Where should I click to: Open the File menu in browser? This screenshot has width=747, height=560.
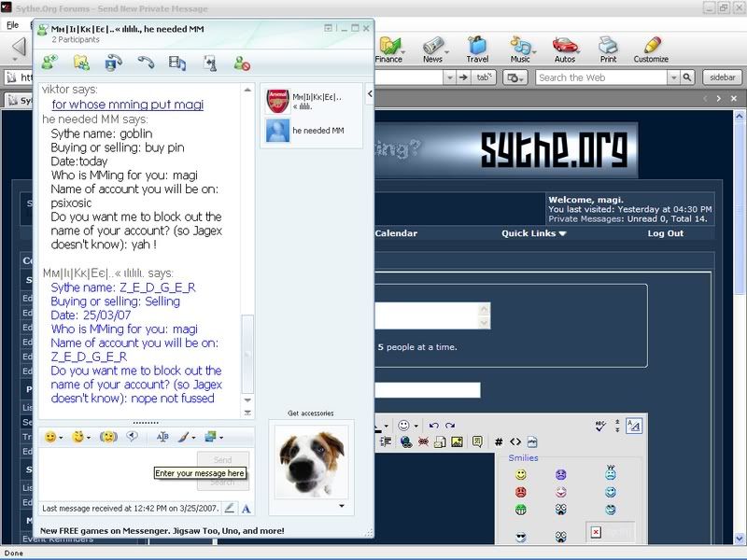coord(12,25)
